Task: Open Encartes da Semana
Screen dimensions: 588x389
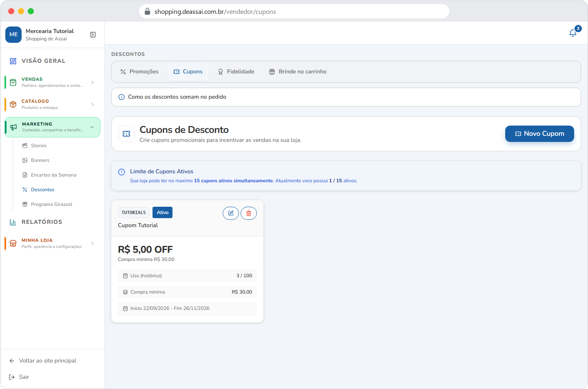Action: (54, 175)
